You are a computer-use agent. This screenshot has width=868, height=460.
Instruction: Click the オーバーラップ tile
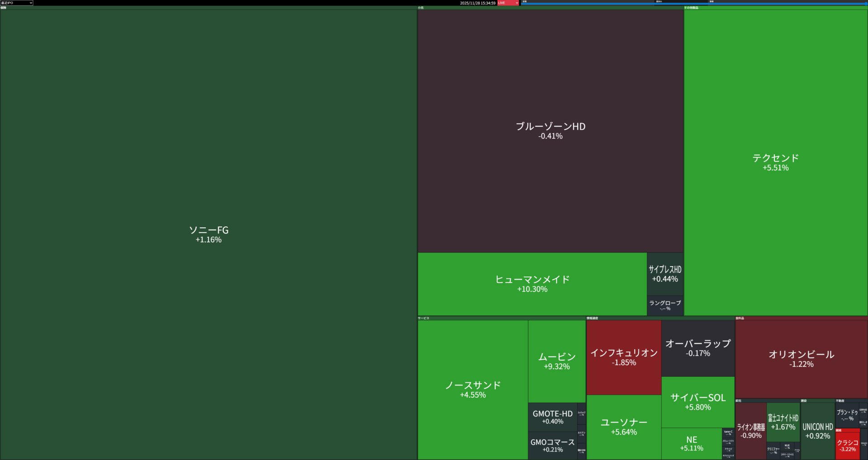698,348
